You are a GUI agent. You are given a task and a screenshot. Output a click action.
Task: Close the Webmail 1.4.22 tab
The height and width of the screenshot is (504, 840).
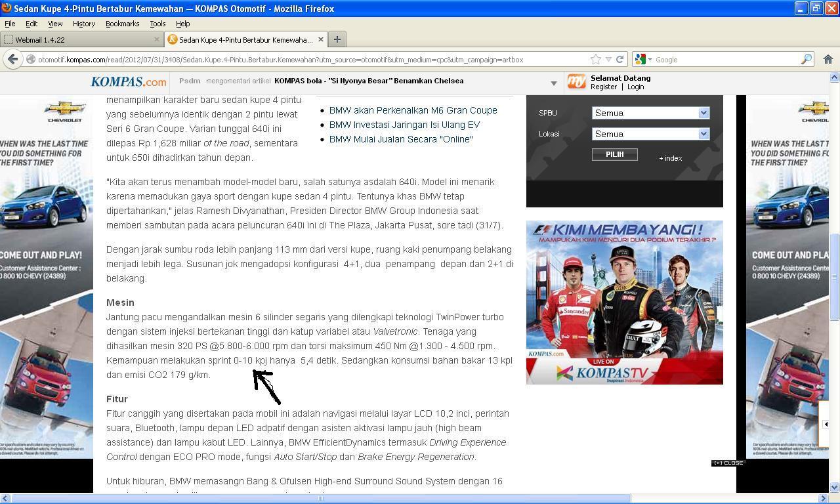tap(157, 39)
